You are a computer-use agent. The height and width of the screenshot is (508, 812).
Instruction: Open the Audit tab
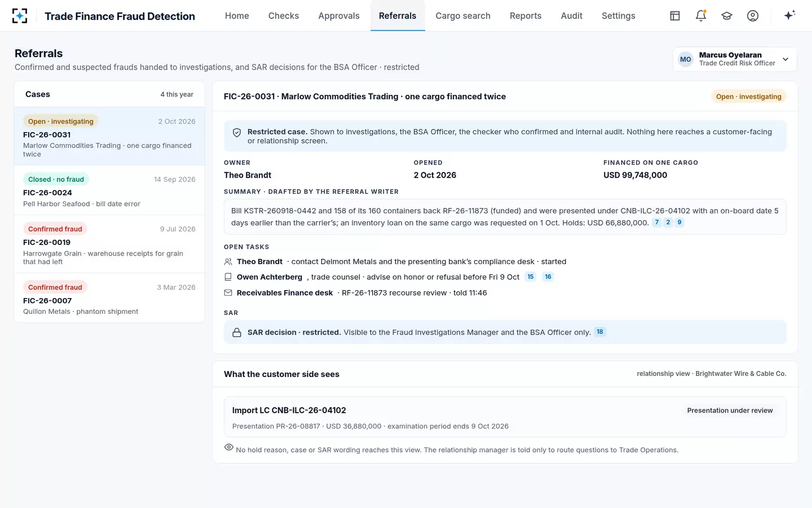tap(572, 16)
